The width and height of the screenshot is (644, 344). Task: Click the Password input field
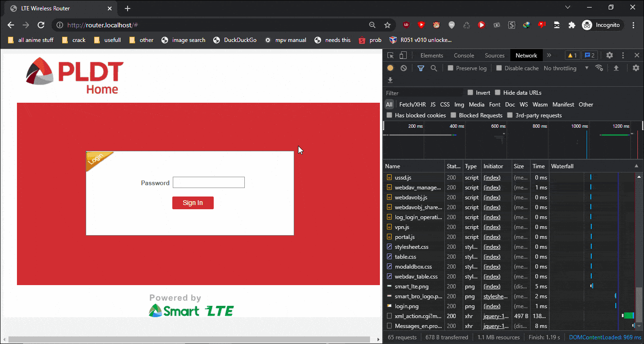209,182
